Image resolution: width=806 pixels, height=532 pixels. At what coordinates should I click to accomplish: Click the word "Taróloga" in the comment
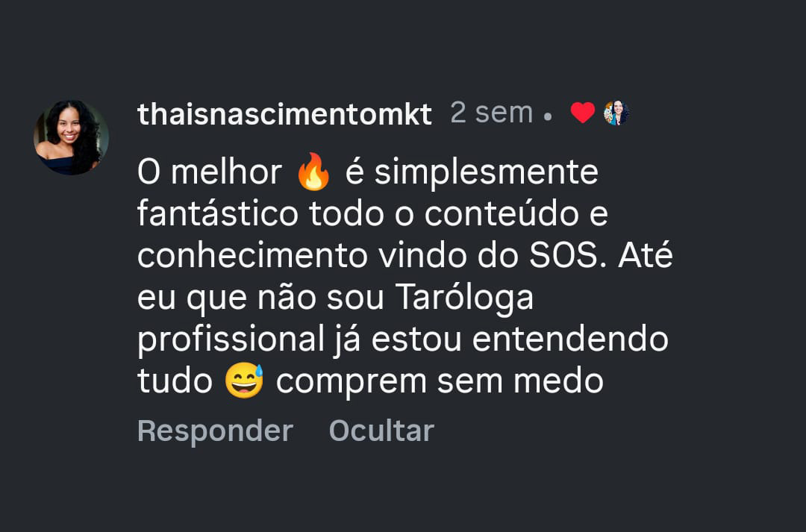[465, 298]
